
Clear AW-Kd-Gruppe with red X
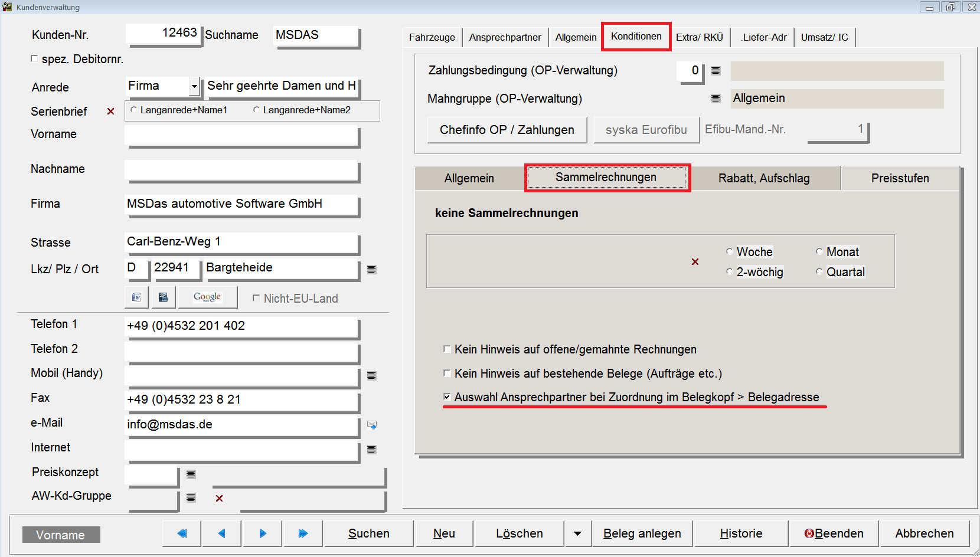coord(219,498)
